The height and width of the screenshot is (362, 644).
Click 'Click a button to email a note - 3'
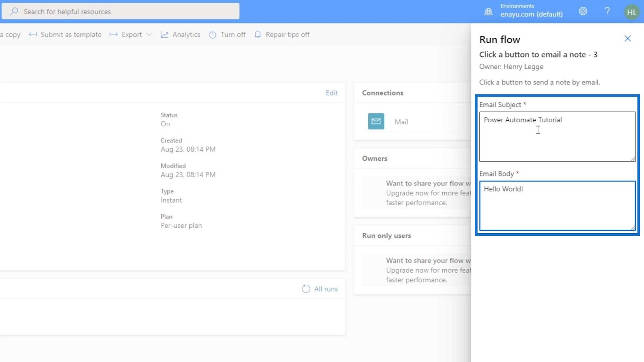coord(538,55)
